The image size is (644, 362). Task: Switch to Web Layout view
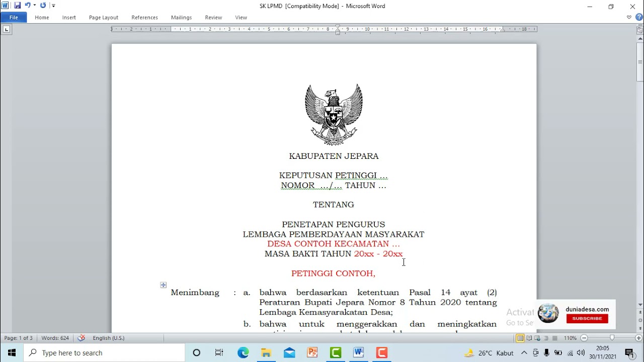(537, 338)
